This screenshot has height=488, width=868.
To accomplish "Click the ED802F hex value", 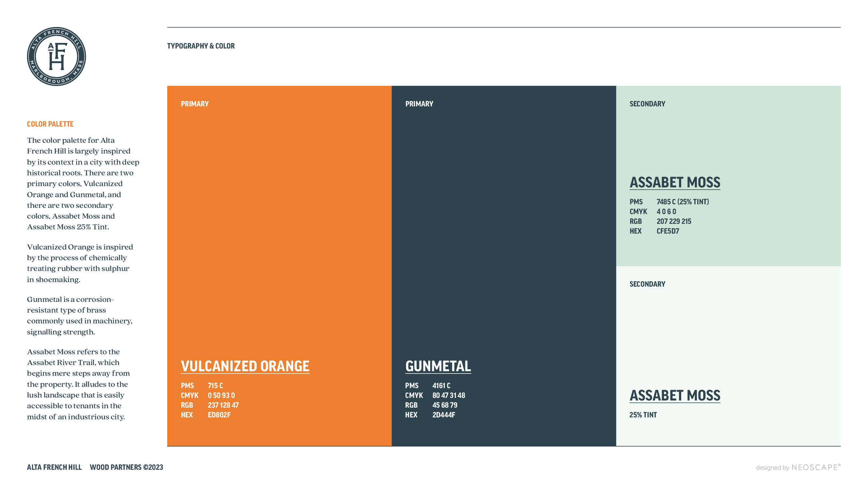I will [219, 415].
